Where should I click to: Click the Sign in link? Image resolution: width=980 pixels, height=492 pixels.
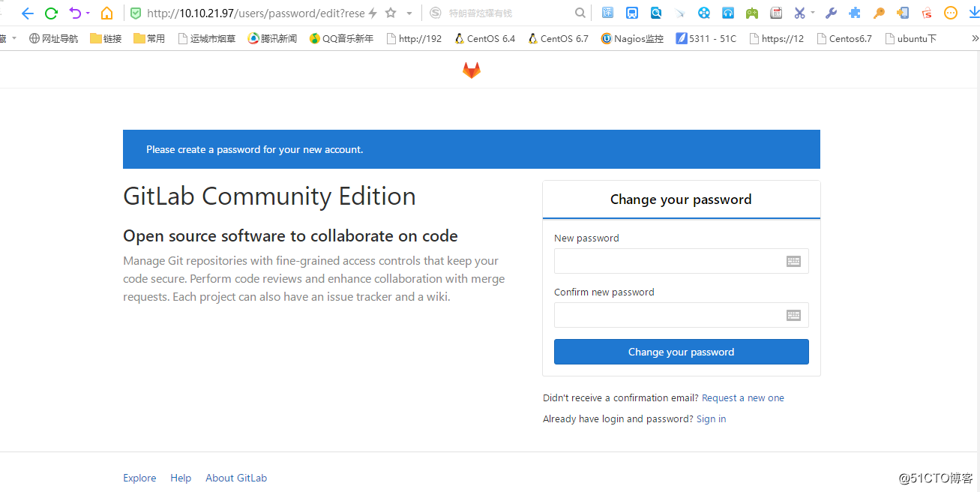[x=711, y=418]
